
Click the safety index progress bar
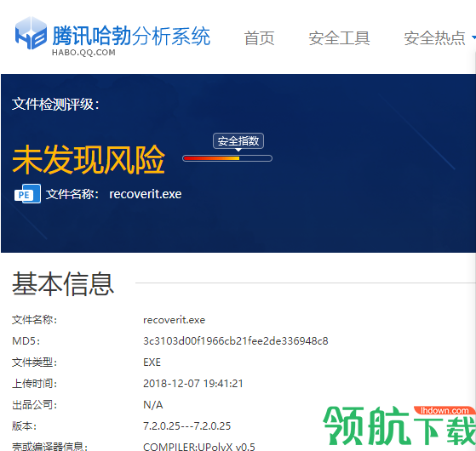227,158
